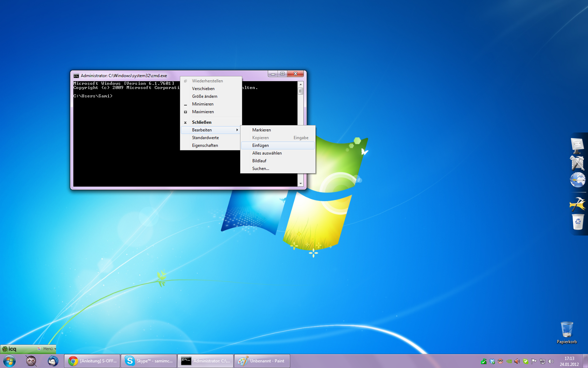
Task: Switch to the Skype taskbar button
Action: [149, 361]
